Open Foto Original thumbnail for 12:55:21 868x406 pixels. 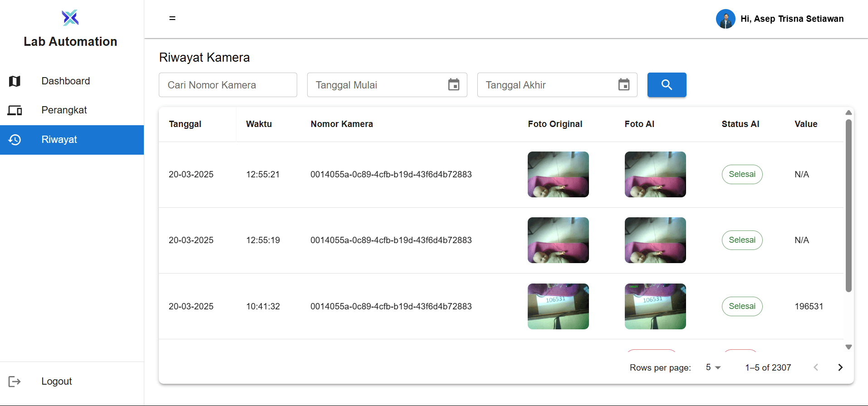558,175
